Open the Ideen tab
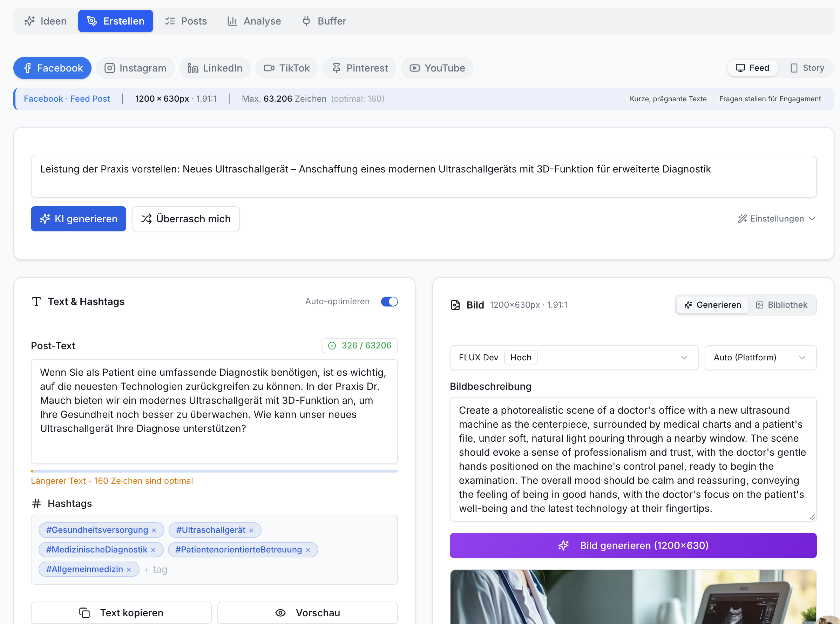 click(45, 21)
